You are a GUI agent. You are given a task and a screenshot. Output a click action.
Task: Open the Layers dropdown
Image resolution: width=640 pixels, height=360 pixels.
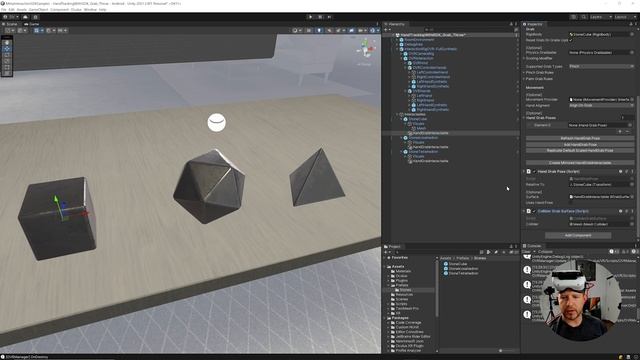600,17
